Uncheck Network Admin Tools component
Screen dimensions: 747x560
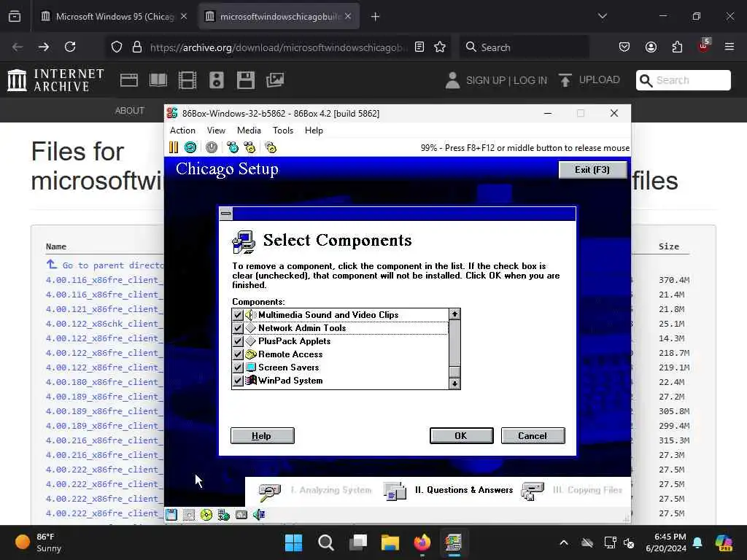coord(238,328)
